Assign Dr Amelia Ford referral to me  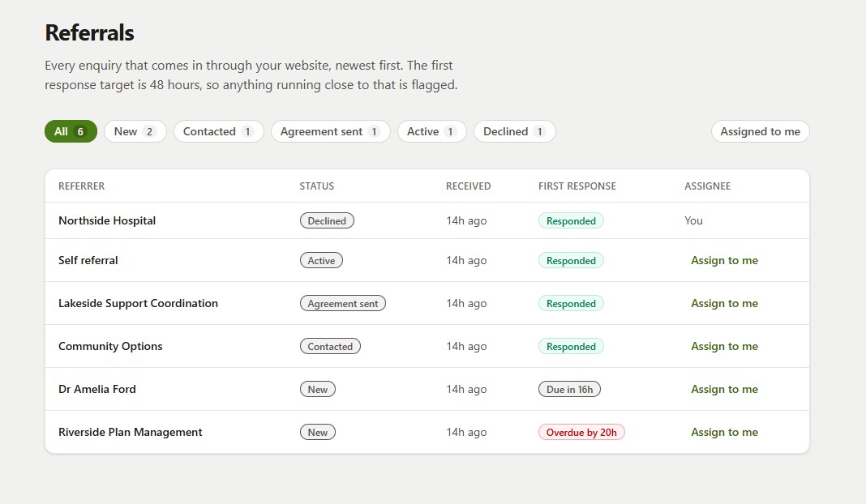pos(724,389)
